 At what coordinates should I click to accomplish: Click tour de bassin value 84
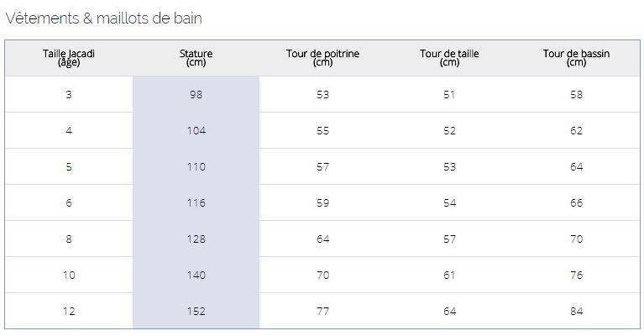(x=576, y=312)
